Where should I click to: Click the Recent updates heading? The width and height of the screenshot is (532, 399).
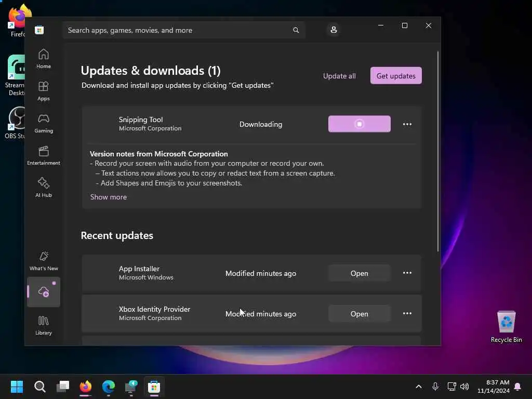pyautogui.click(x=117, y=235)
